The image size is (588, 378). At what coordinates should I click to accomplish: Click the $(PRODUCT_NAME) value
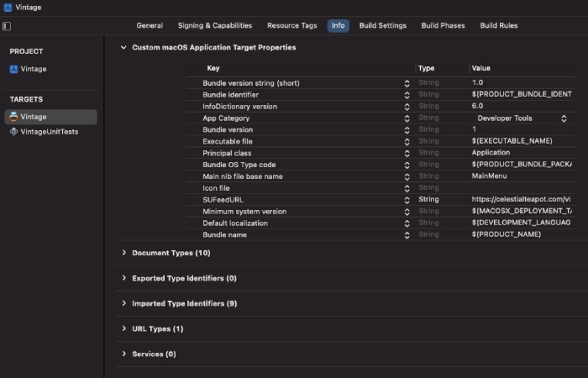(x=507, y=234)
